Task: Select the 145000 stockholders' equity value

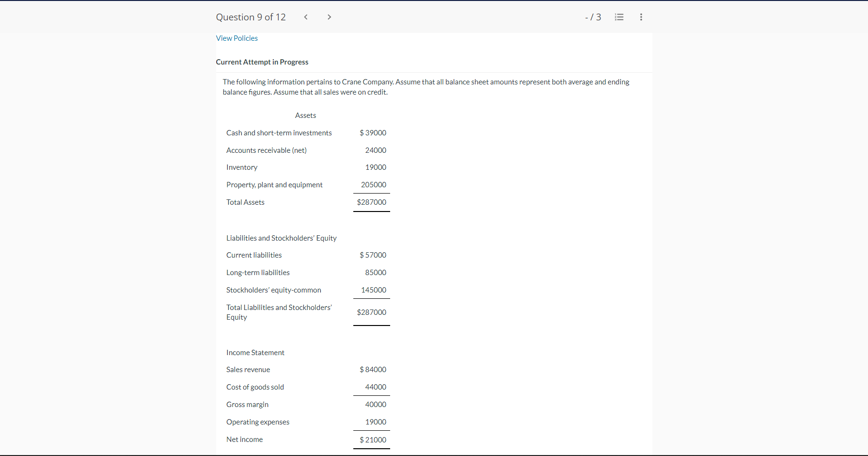Action: 374,290
